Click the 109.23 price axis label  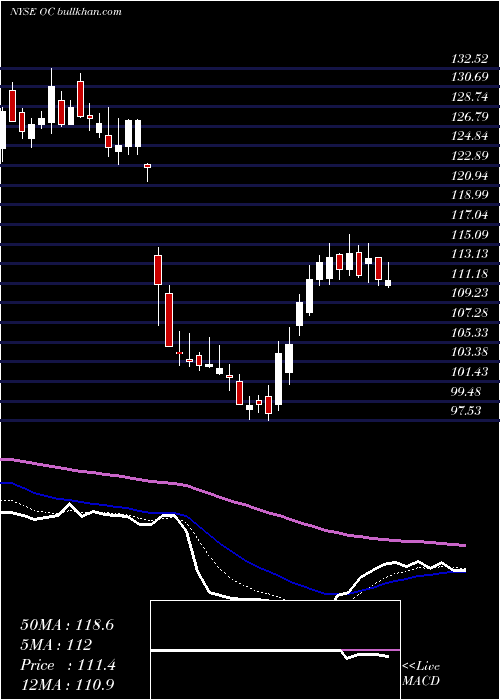(x=469, y=293)
